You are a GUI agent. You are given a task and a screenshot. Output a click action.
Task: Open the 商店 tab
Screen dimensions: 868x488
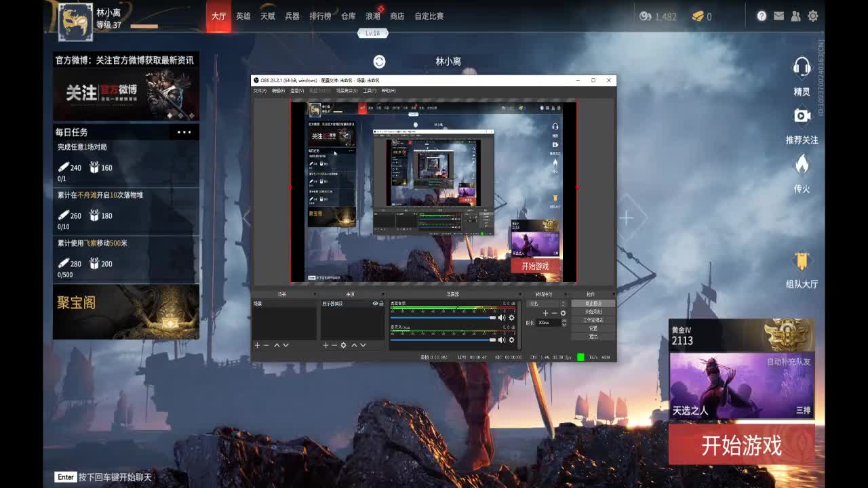pos(397,16)
